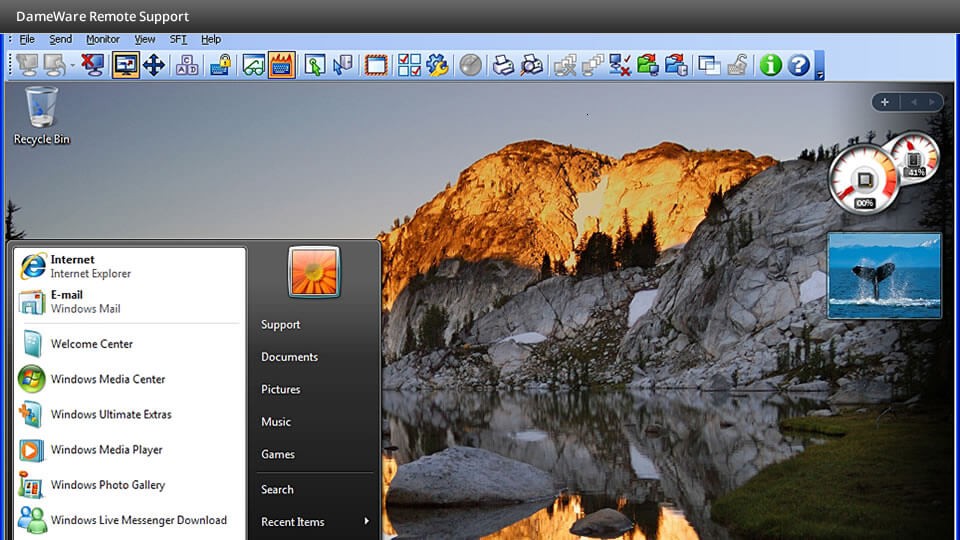The width and height of the screenshot is (960, 540).
Task: Click the sidebar next page arrow
Action: 932,102
